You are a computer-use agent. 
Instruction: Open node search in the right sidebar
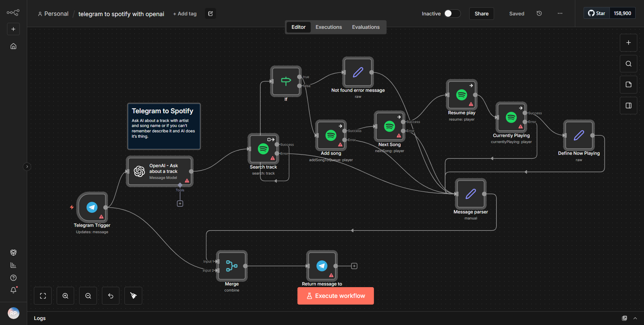coord(628,63)
